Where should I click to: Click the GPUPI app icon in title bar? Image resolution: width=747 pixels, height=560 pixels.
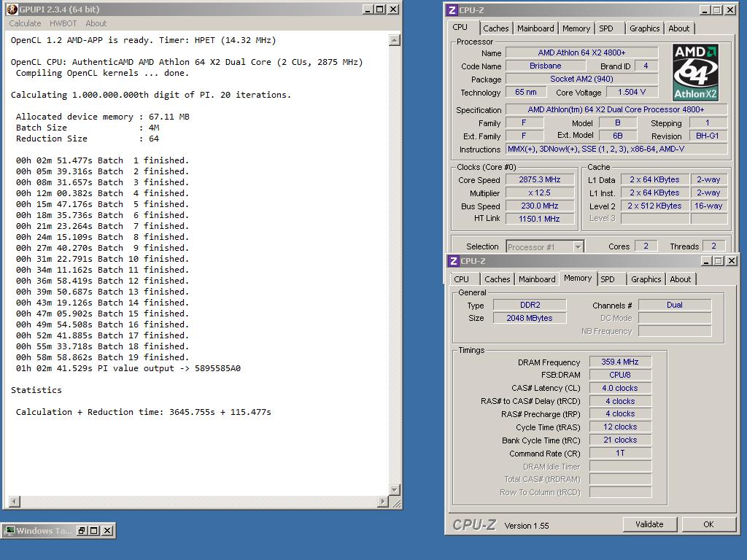12,9
